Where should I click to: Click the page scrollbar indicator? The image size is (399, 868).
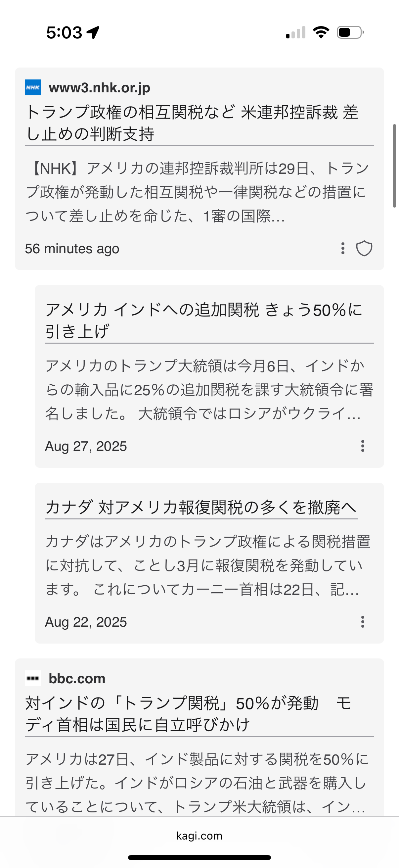pyautogui.click(x=394, y=166)
